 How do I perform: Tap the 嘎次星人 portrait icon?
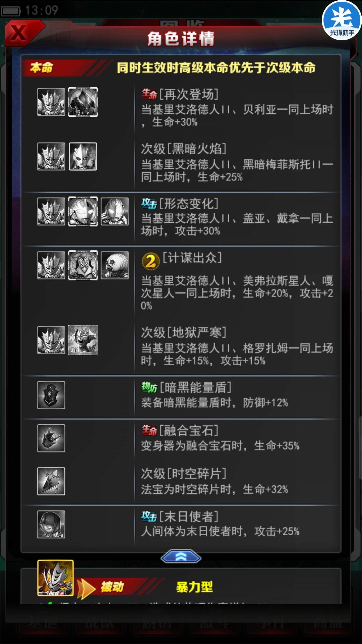[115, 265]
